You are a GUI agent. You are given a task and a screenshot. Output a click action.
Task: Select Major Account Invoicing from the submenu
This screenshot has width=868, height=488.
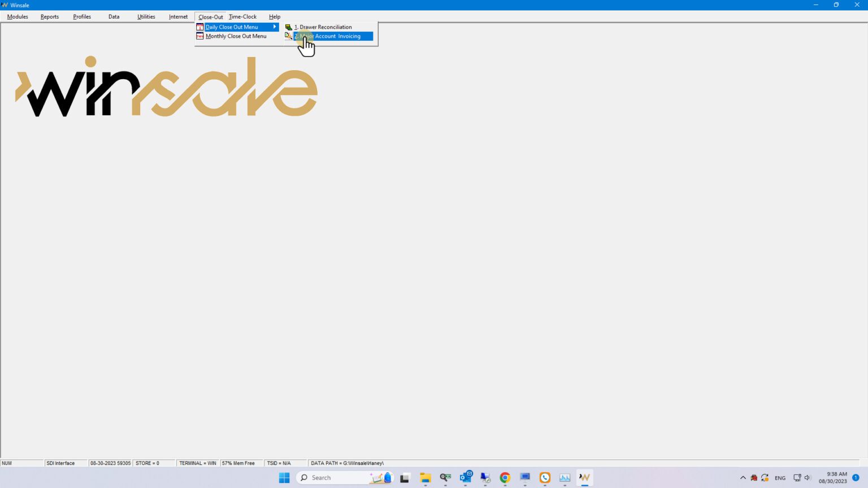(333, 36)
